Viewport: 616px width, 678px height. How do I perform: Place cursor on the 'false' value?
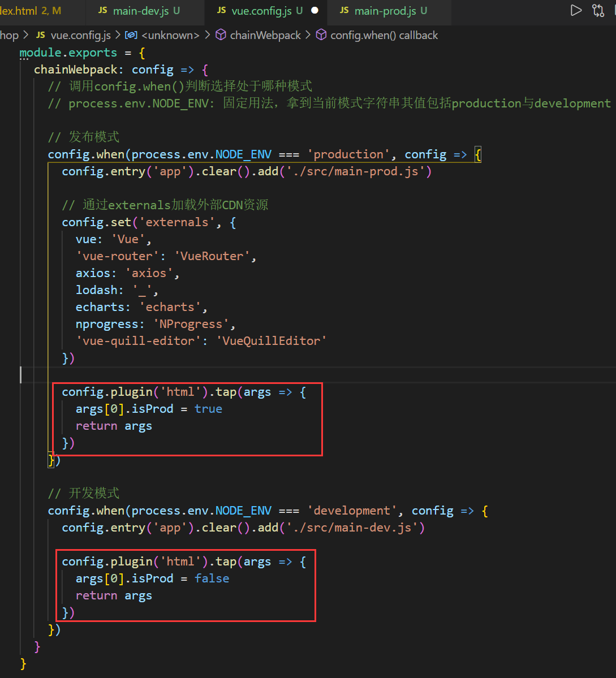[x=212, y=578]
